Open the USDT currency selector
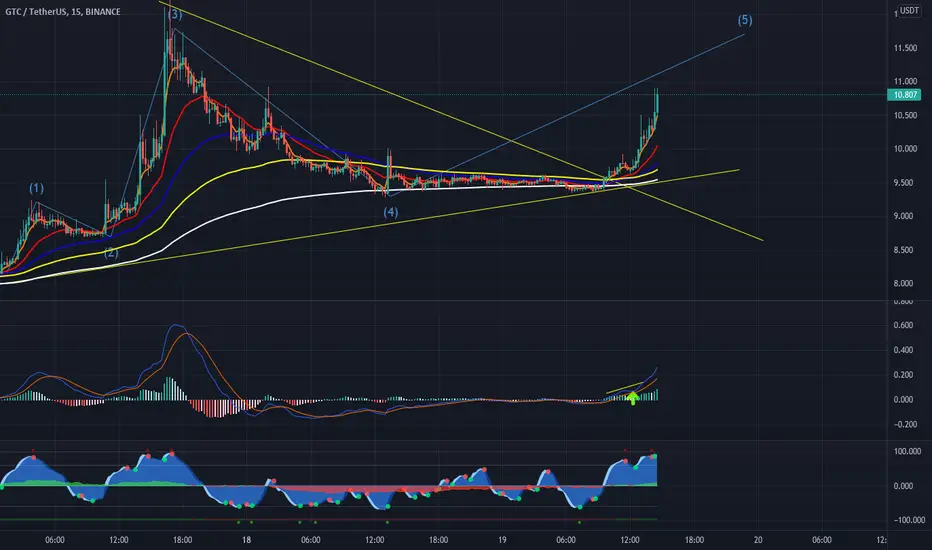932x550 pixels. pos(909,10)
